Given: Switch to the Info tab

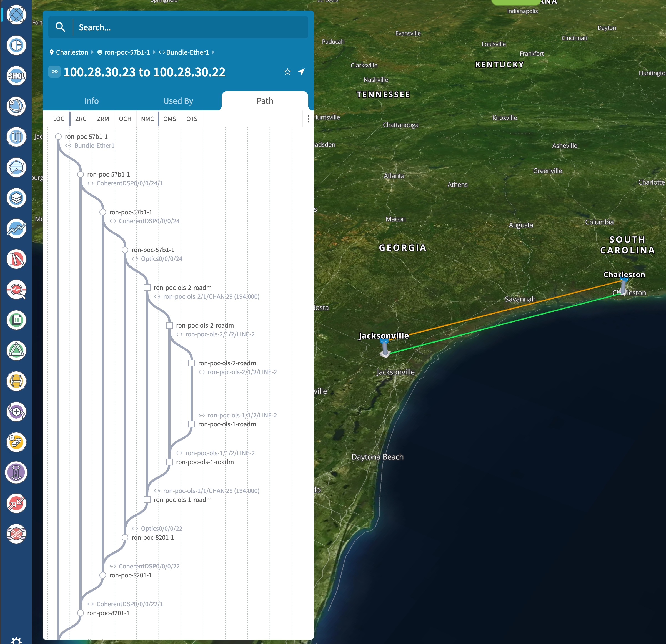Looking at the screenshot, I should point(91,101).
